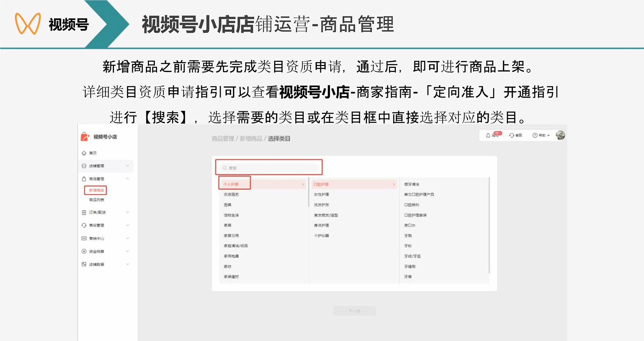Select 美发假发/造型 subcategory
Viewport: 644px width, 341px height.
click(x=326, y=215)
